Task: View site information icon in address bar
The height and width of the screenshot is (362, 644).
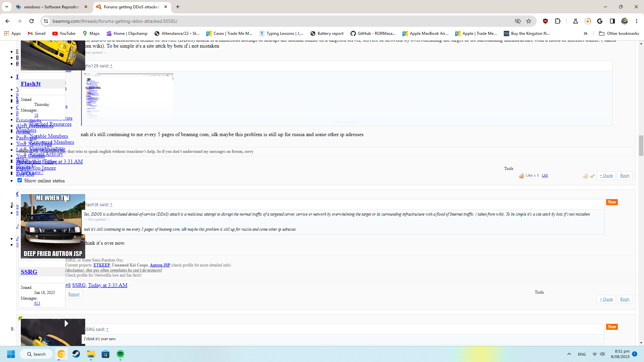Action: [46, 21]
